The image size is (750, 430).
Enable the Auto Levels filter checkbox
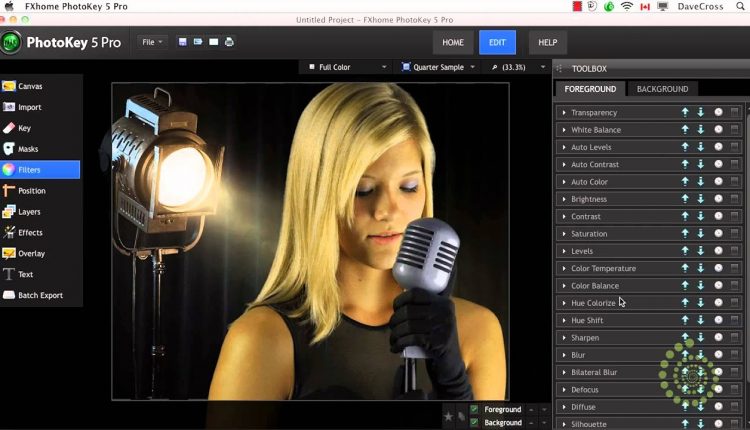[734, 146]
